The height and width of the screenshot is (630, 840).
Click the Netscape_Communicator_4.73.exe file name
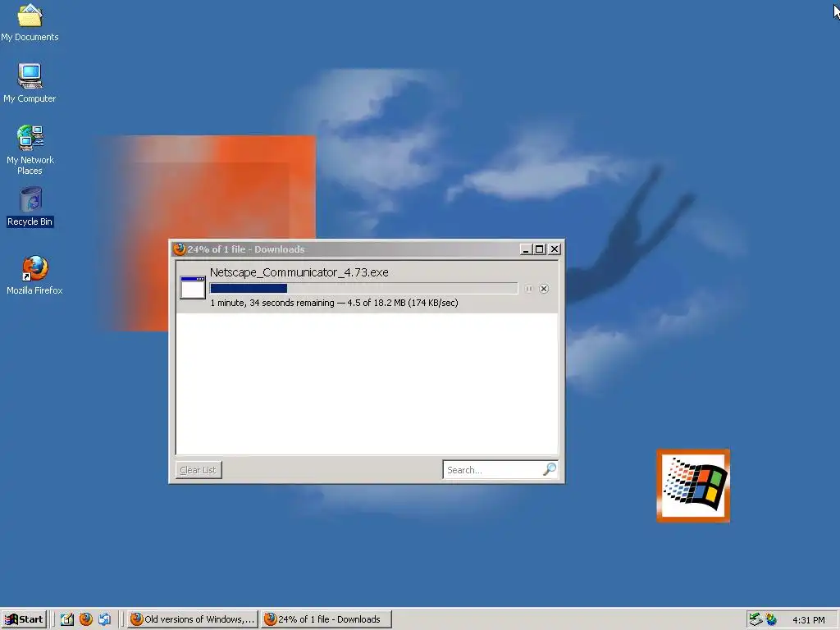[299, 272]
